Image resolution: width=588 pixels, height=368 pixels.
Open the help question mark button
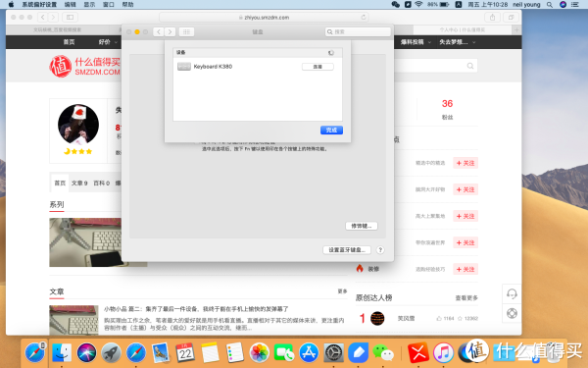pos(380,249)
